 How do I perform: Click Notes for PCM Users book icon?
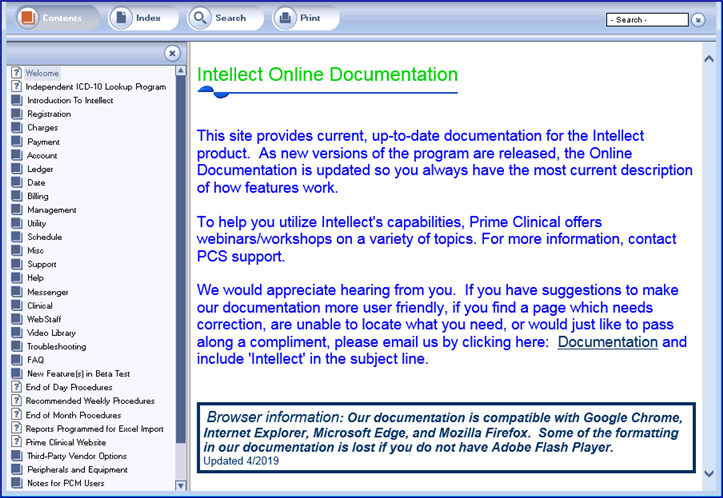point(17,483)
